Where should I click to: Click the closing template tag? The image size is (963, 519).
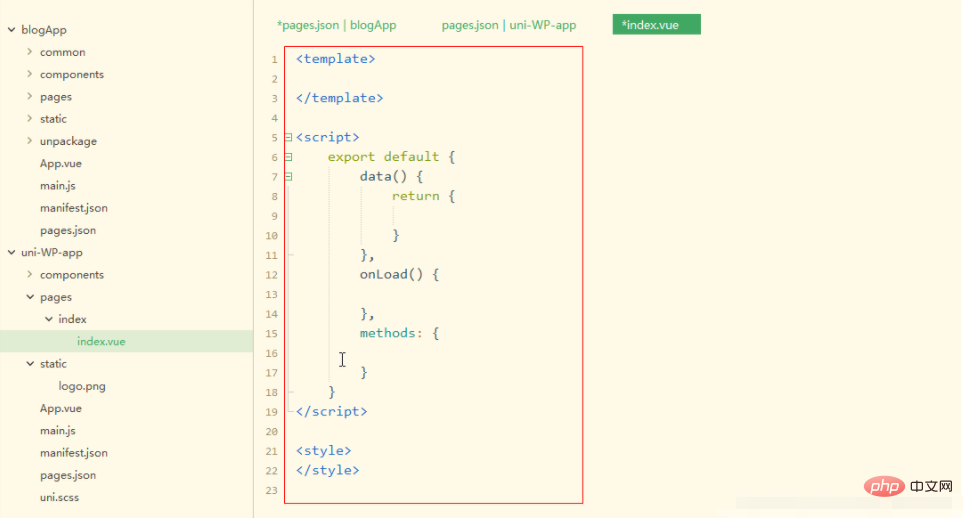tap(340, 98)
